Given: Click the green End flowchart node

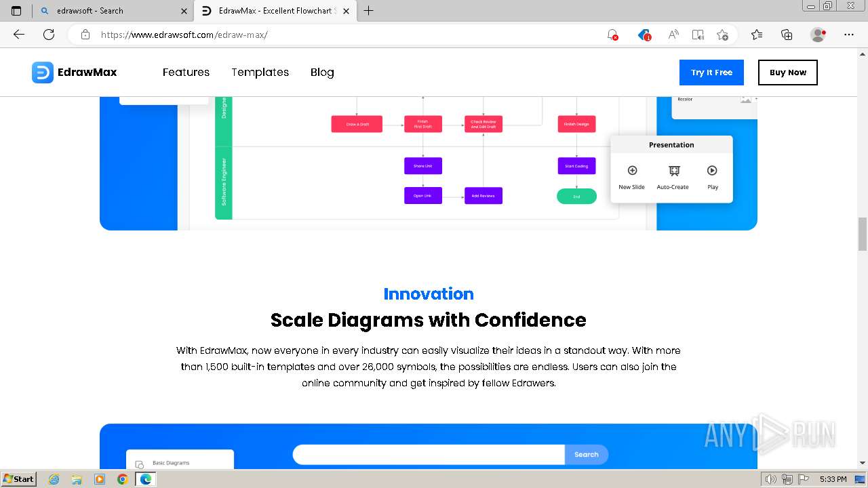Looking at the screenshot, I should tap(576, 197).
